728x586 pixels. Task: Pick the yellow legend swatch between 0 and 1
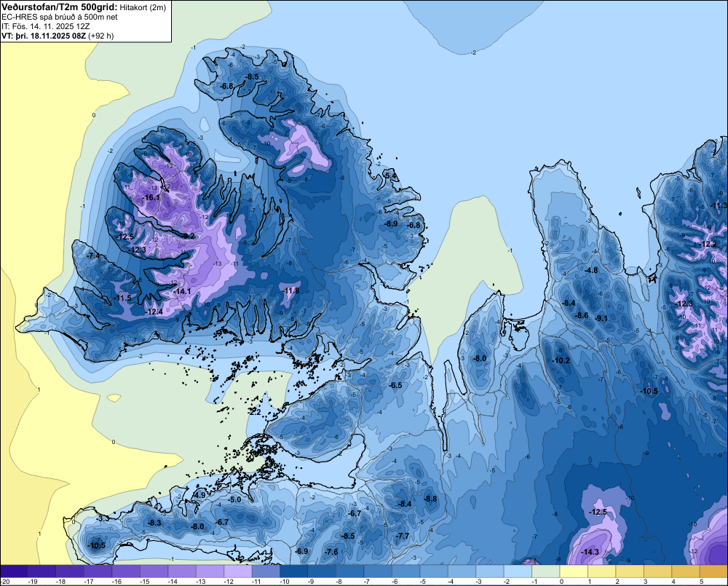pos(574,571)
